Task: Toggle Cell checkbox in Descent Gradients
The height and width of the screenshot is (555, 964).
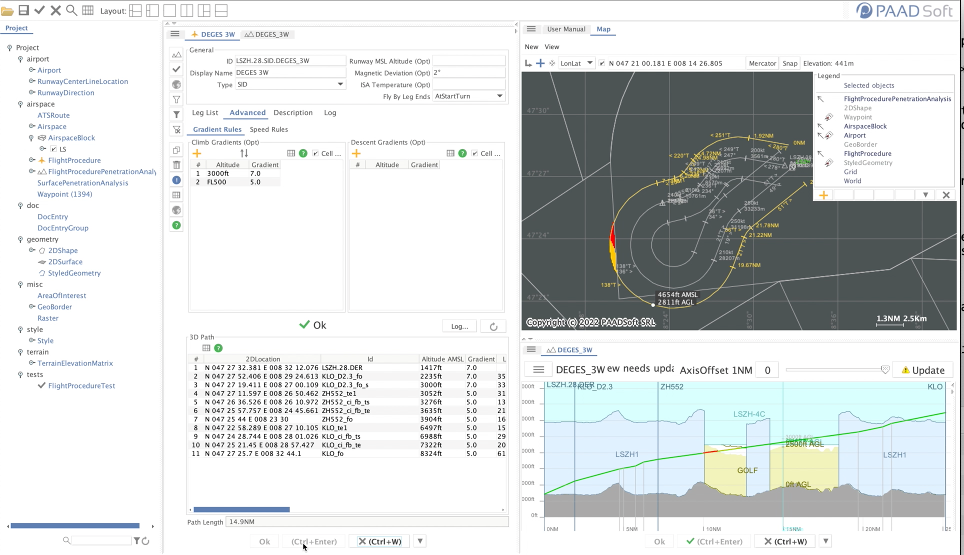Action: [475, 154]
